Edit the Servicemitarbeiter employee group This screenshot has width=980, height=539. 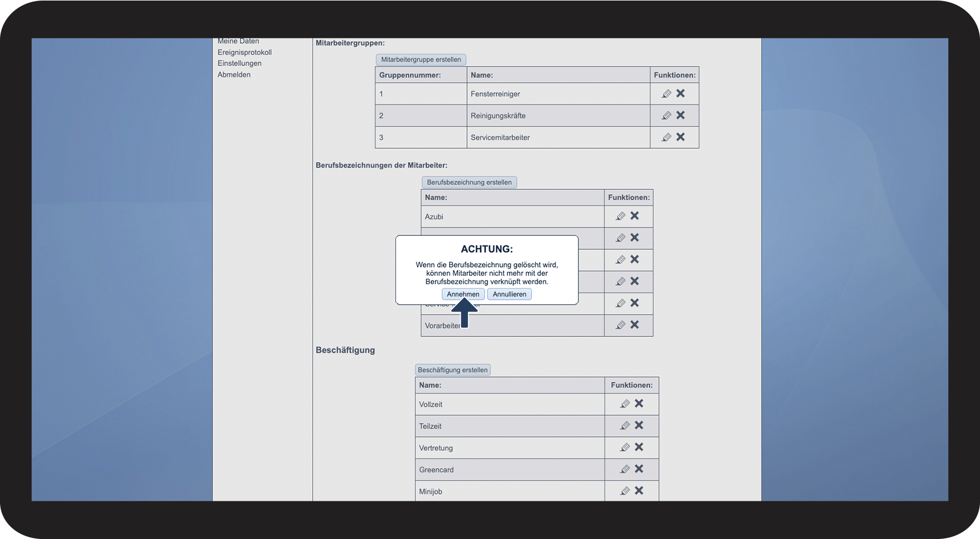(x=667, y=137)
